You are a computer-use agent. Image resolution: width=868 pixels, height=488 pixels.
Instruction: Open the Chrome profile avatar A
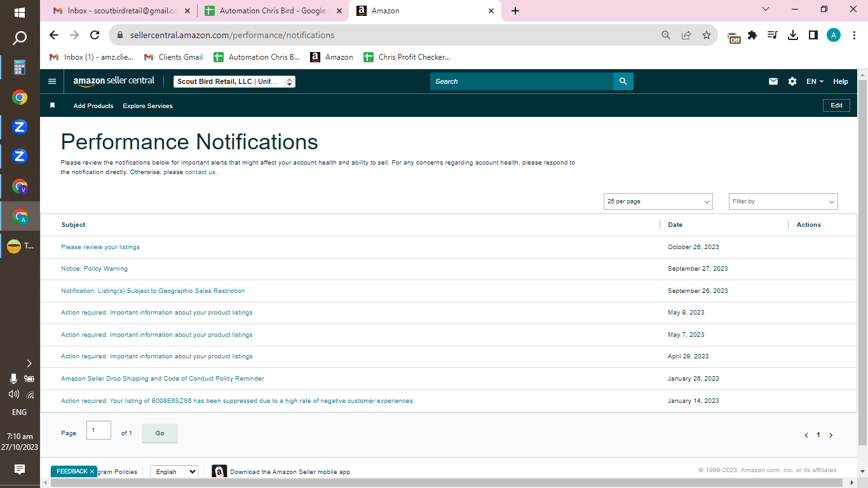click(834, 35)
